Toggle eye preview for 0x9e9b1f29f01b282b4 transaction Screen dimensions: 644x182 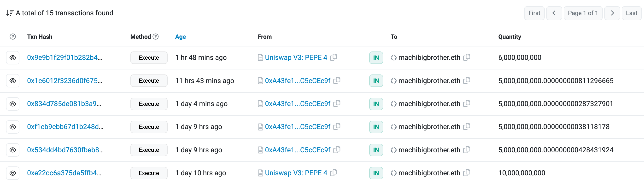pos(13,58)
